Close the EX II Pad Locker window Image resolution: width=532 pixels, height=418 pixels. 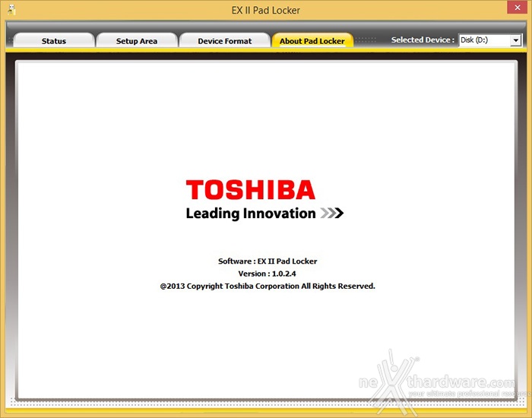tap(517, 8)
